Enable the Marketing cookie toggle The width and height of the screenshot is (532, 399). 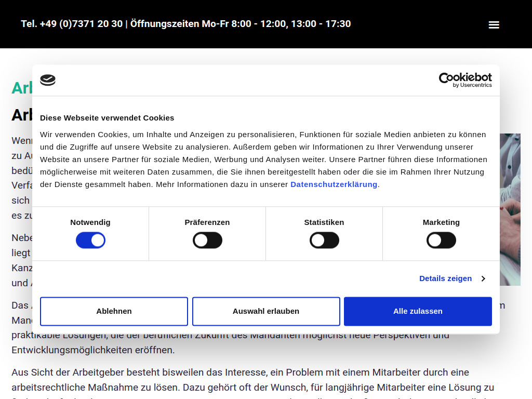pos(441,240)
